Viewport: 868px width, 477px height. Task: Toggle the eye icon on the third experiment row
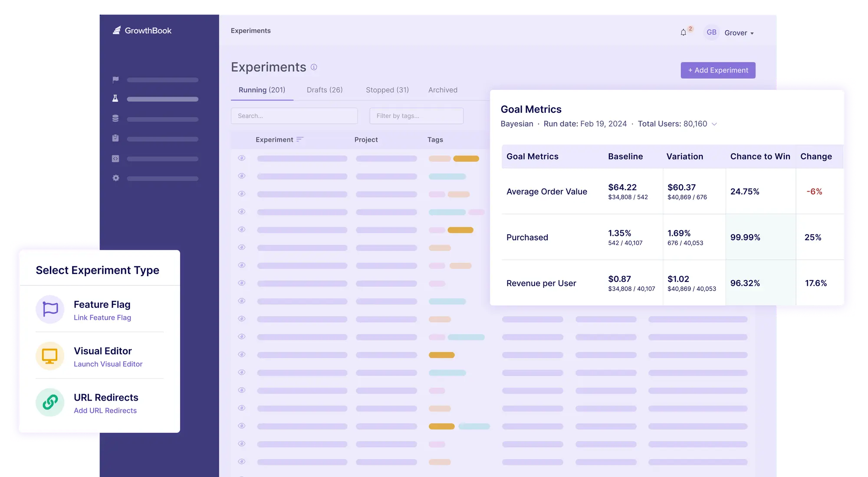tap(242, 194)
